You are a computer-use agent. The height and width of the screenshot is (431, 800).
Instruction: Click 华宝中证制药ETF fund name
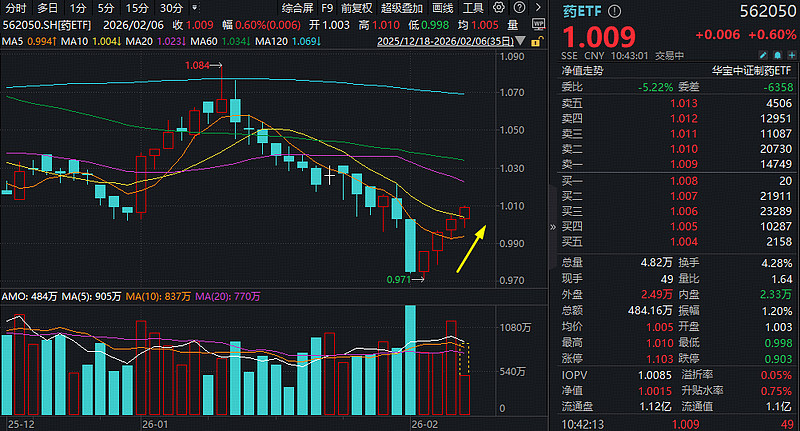[753, 71]
